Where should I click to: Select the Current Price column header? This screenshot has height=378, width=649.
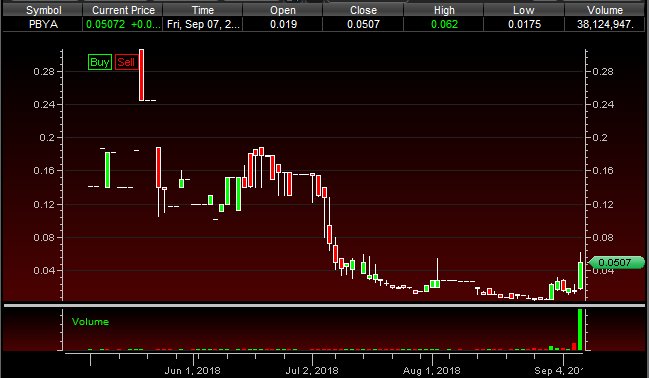tap(123, 10)
